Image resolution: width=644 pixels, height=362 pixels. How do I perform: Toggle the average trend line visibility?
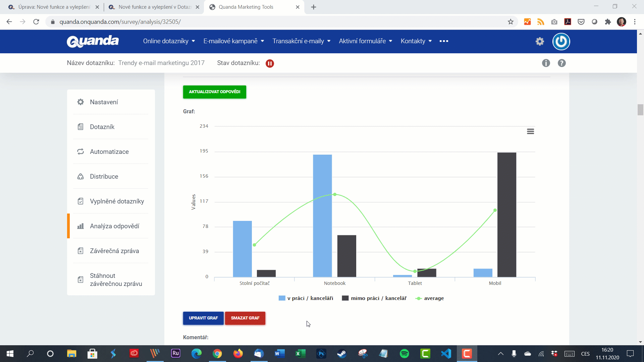point(433,298)
